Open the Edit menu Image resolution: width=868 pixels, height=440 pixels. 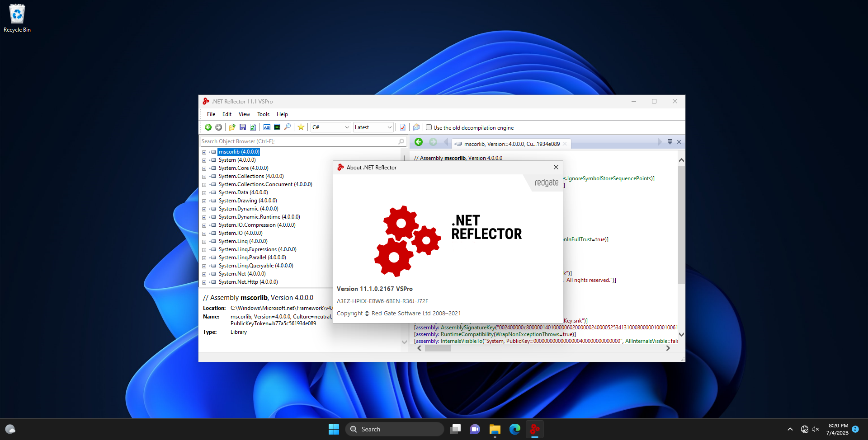coord(227,114)
